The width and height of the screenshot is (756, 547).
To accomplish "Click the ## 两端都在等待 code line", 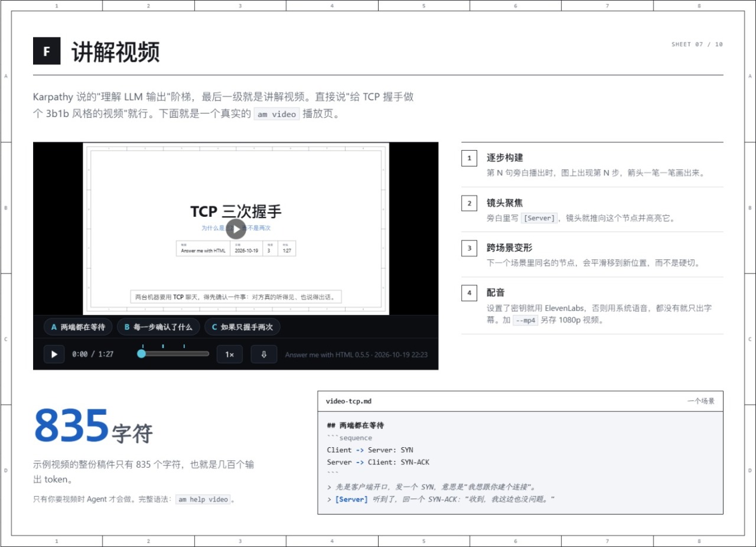I will coord(356,425).
